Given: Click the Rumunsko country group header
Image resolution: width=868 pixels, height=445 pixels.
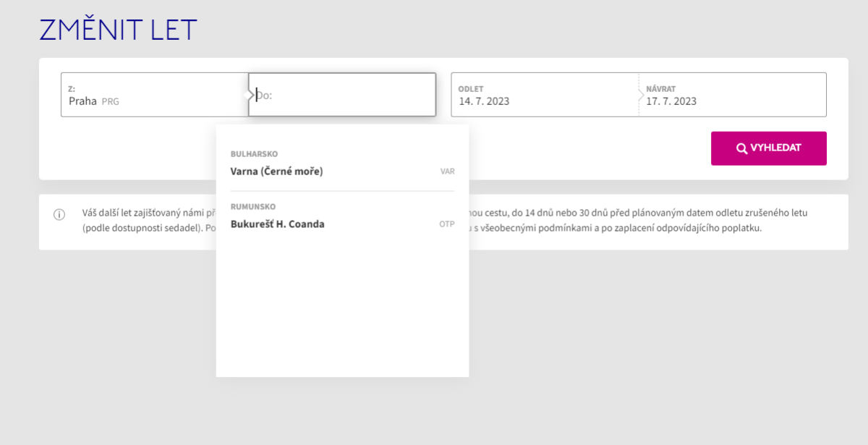Looking at the screenshot, I should coord(252,207).
